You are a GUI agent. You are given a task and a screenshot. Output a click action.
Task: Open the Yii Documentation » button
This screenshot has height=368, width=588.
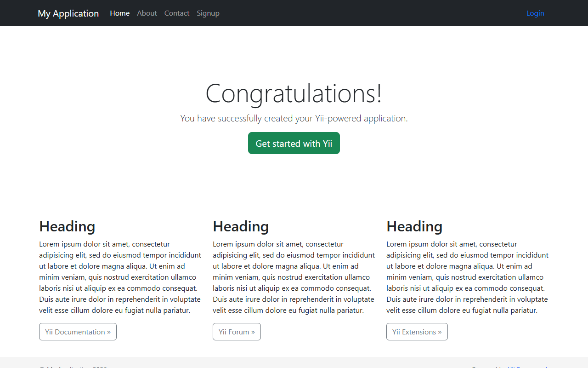click(78, 332)
